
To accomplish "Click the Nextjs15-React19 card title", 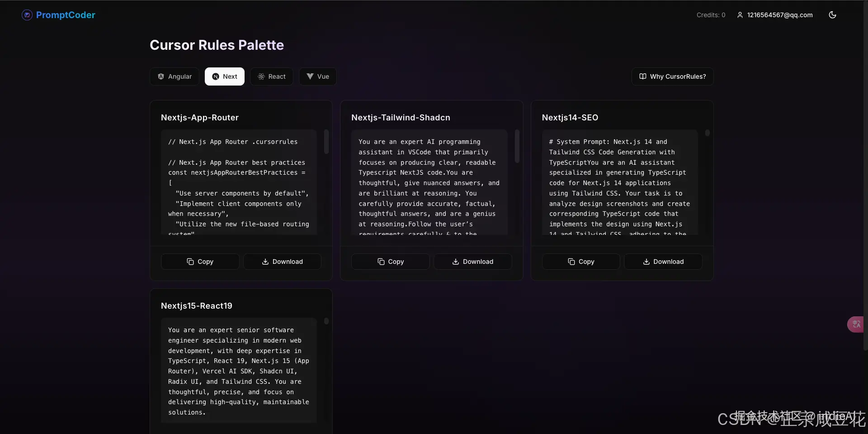I will pos(197,306).
